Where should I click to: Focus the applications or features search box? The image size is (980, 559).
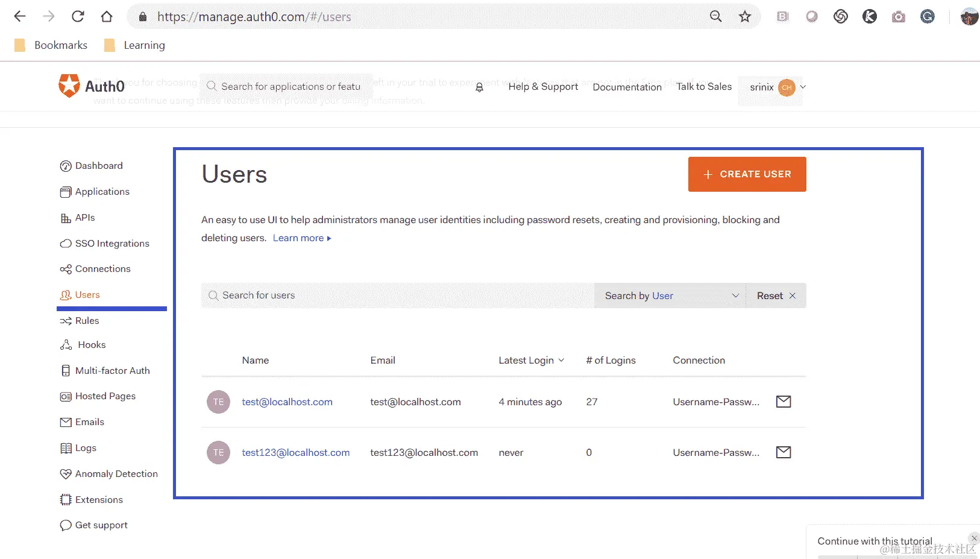point(286,87)
